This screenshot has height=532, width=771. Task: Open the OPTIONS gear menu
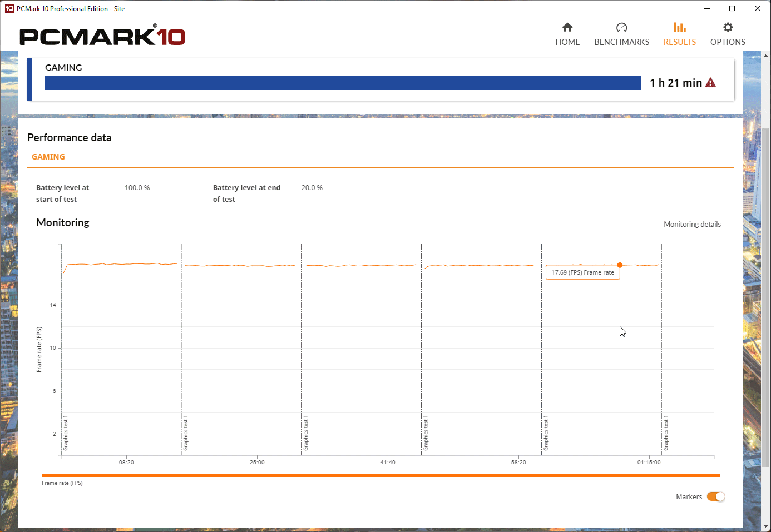pos(728,34)
